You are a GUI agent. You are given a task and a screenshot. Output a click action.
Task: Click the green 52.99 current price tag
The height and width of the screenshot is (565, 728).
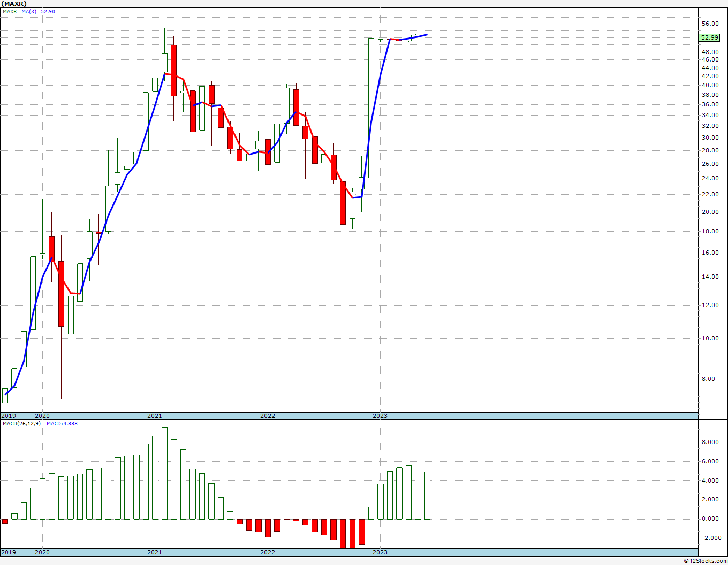click(x=709, y=37)
